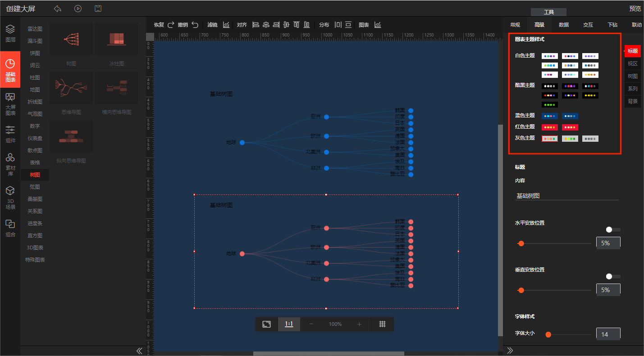Click the 内容 title text field
644x356 pixels.
[x=567, y=196]
